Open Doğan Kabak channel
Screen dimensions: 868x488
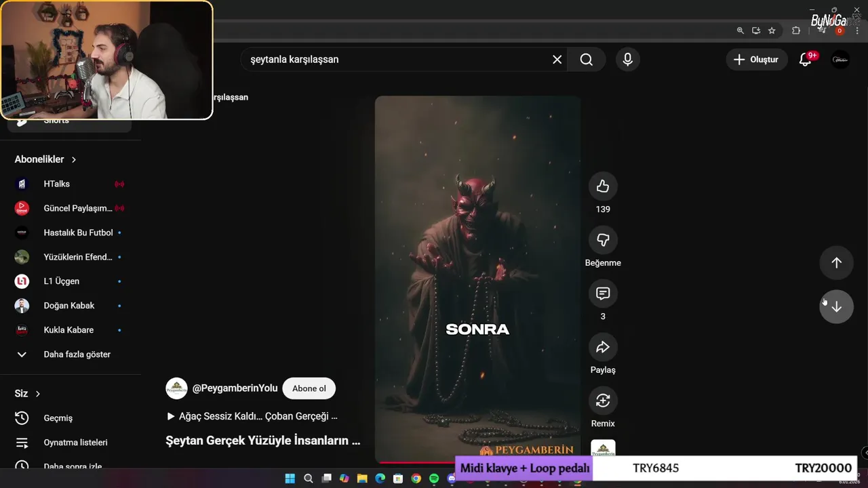coord(71,306)
